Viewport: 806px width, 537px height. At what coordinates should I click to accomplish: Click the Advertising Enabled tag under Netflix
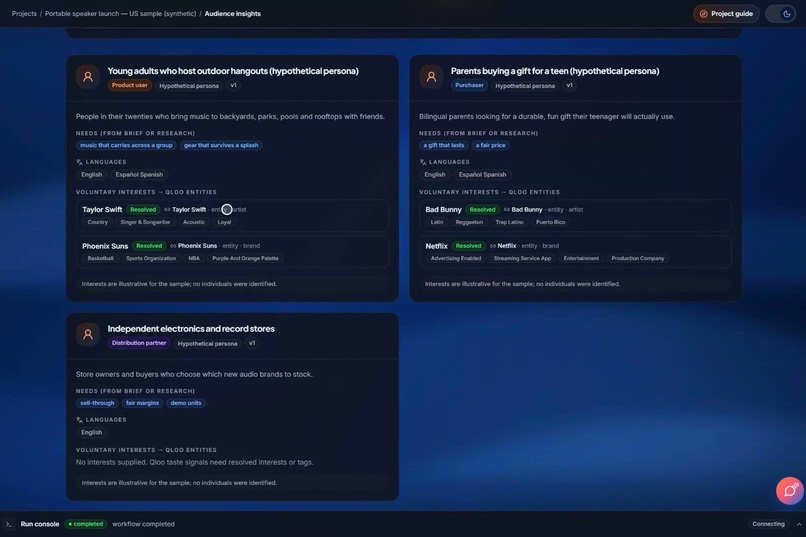coord(456,258)
